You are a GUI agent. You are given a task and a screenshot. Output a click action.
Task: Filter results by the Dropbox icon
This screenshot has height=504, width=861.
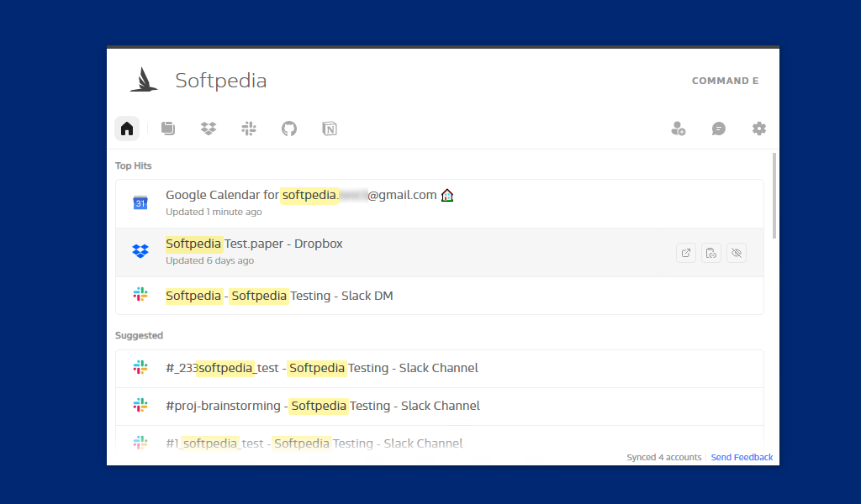209,129
